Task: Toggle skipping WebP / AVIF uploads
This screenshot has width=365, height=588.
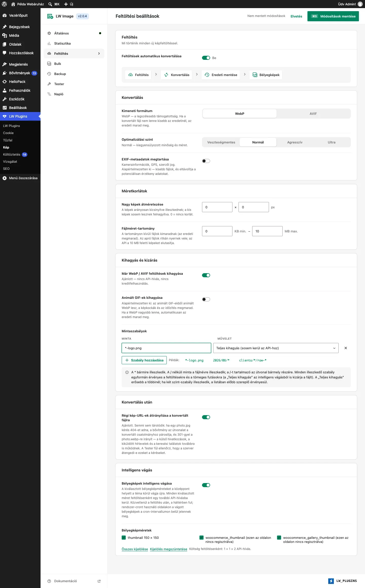Action: (x=206, y=275)
